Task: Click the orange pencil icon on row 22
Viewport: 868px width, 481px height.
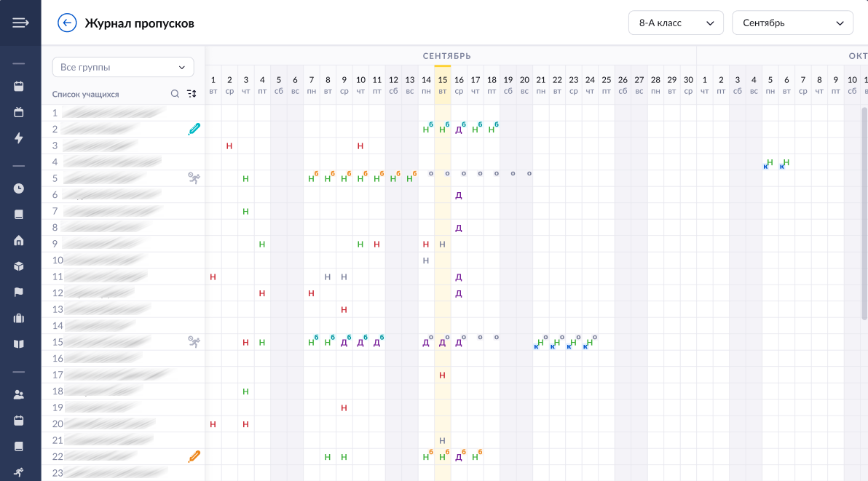Action: click(x=194, y=457)
